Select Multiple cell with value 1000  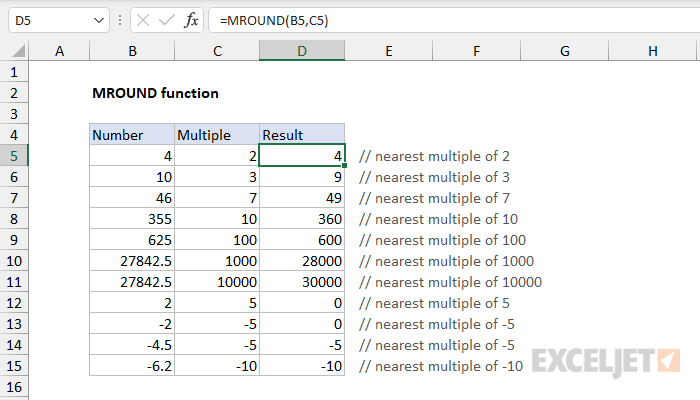[x=217, y=261]
